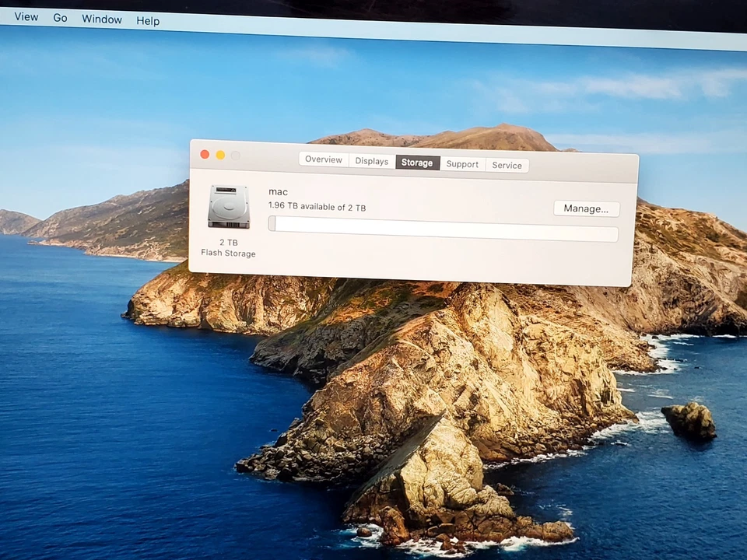The image size is (747, 560).
Task: Select the Storage tab
Action: pyautogui.click(x=417, y=163)
